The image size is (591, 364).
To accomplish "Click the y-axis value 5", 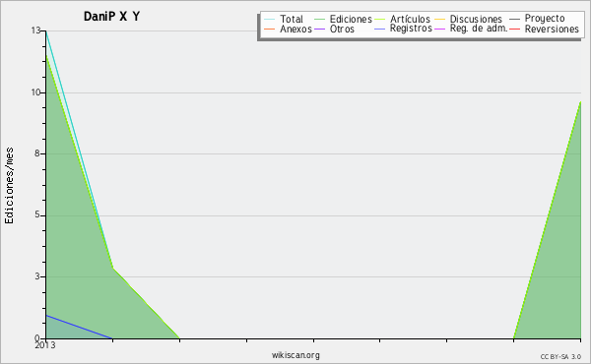I will tap(37, 214).
